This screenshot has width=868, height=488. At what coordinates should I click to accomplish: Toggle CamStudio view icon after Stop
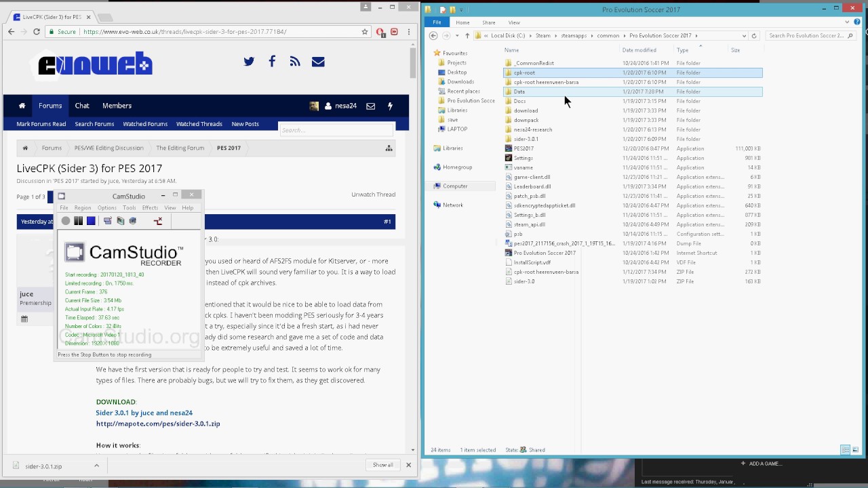tap(107, 221)
